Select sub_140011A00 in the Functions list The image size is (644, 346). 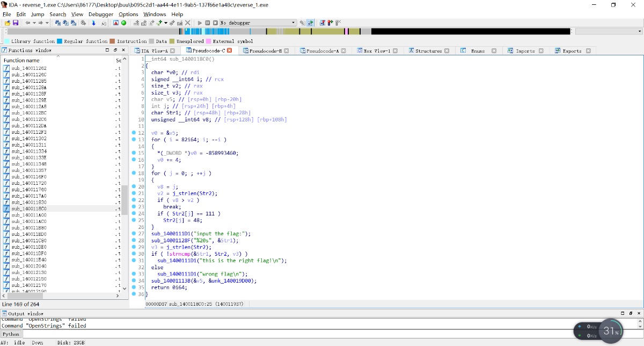click(29, 214)
